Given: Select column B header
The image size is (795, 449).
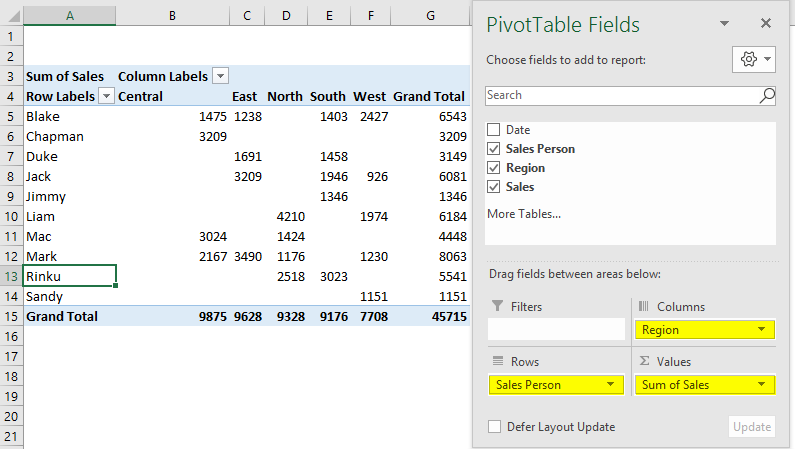Looking at the screenshot, I should tap(172, 16).
